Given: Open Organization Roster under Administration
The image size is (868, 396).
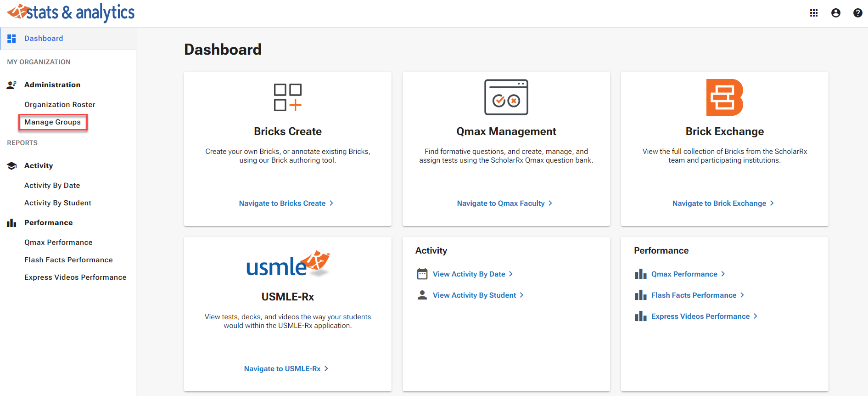Looking at the screenshot, I should point(60,105).
